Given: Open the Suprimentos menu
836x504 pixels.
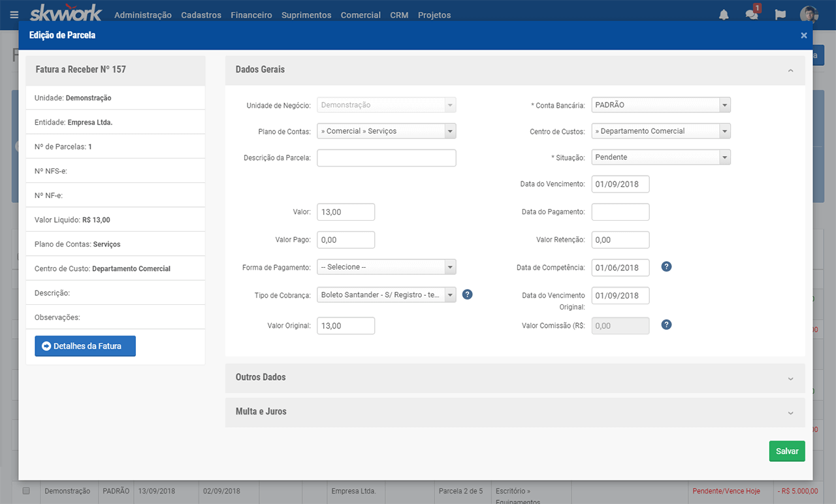Looking at the screenshot, I should 306,15.
